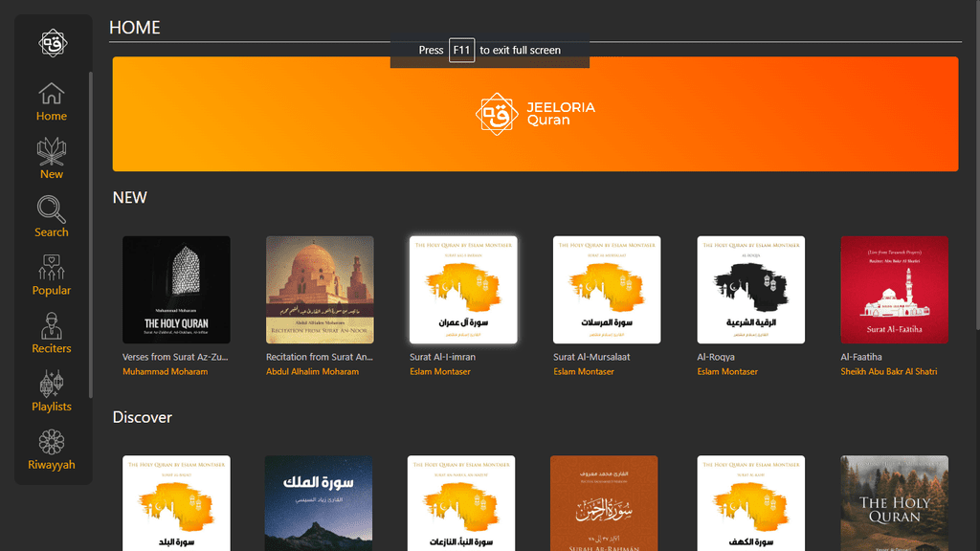Select the Reciters label in sidebar

(52, 348)
